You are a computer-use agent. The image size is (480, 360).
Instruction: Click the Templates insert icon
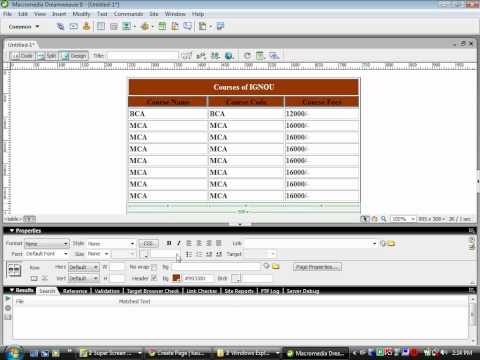click(x=202, y=27)
